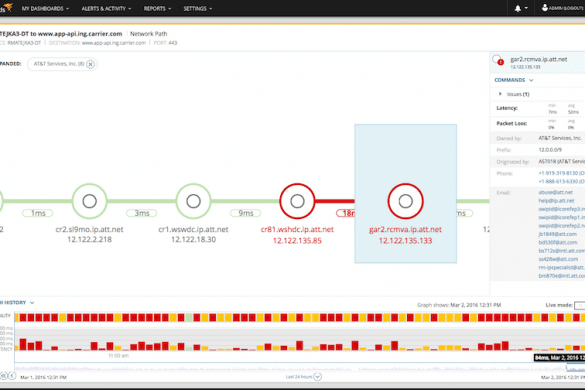Viewport: 585px width, 390px height.
Task: Call phone link +1-919-319-8130
Action: (561, 173)
